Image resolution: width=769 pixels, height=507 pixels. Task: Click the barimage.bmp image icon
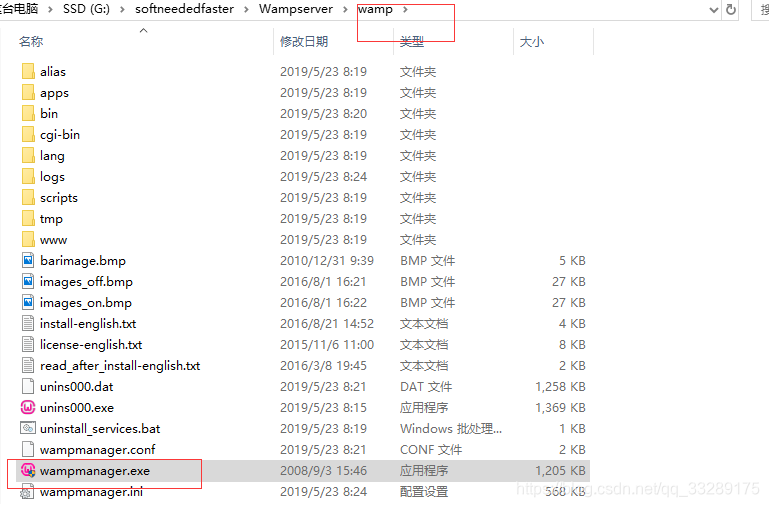28,260
